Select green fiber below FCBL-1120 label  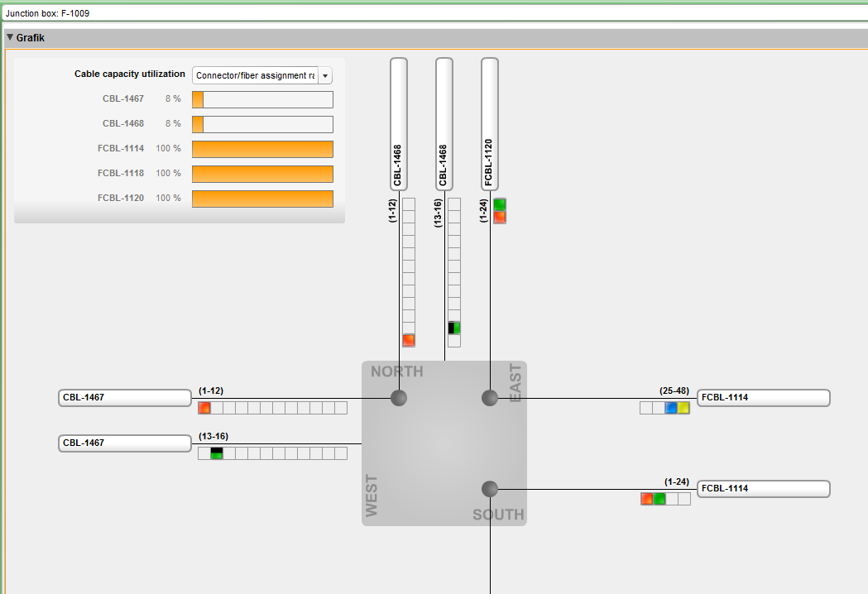500,204
